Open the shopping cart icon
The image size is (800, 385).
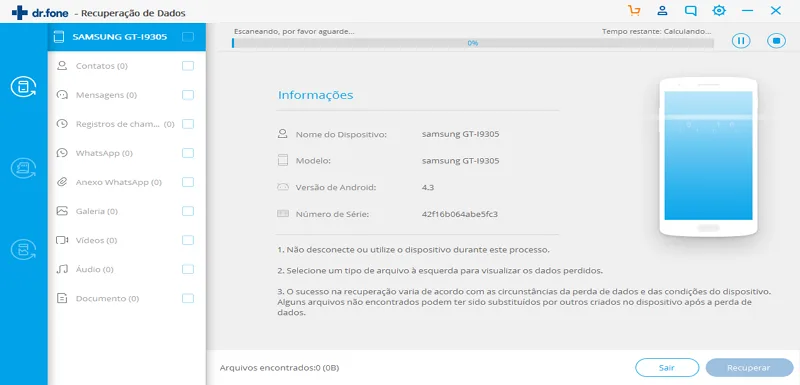(x=634, y=11)
